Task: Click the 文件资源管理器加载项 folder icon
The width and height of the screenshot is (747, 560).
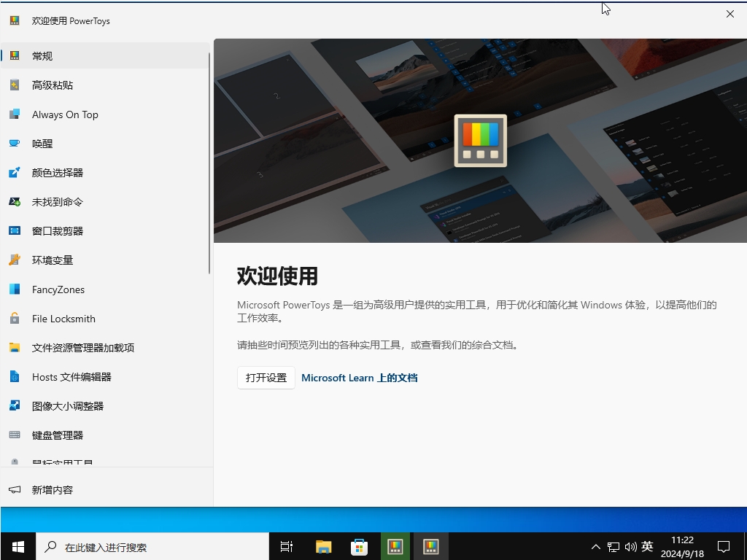Action: coord(15,348)
